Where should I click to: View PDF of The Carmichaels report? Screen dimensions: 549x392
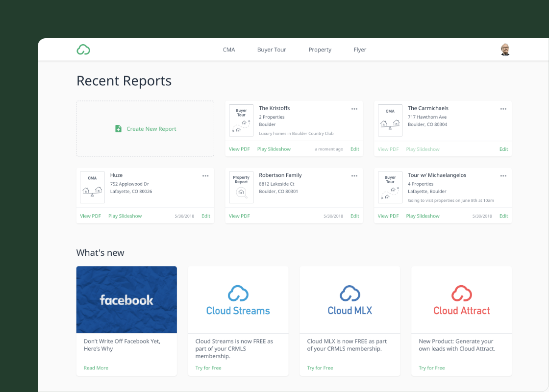click(388, 149)
